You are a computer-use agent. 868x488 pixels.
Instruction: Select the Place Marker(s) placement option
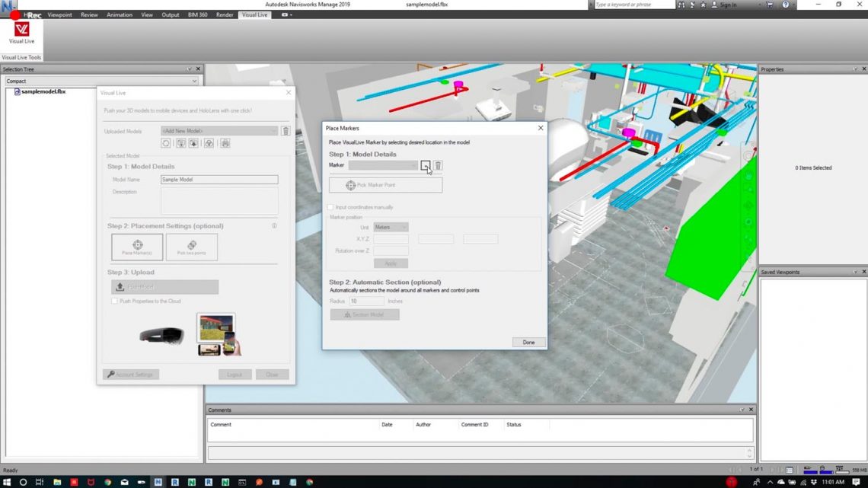[137, 246]
